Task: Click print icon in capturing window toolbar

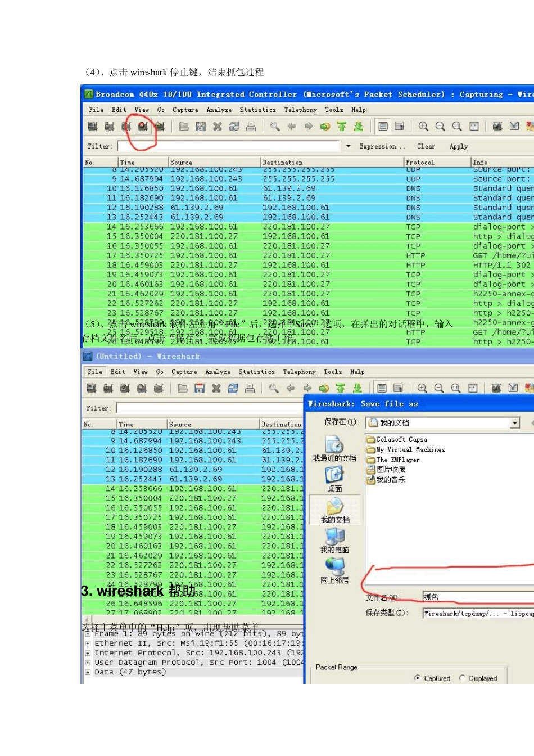Action: (251, 127)
